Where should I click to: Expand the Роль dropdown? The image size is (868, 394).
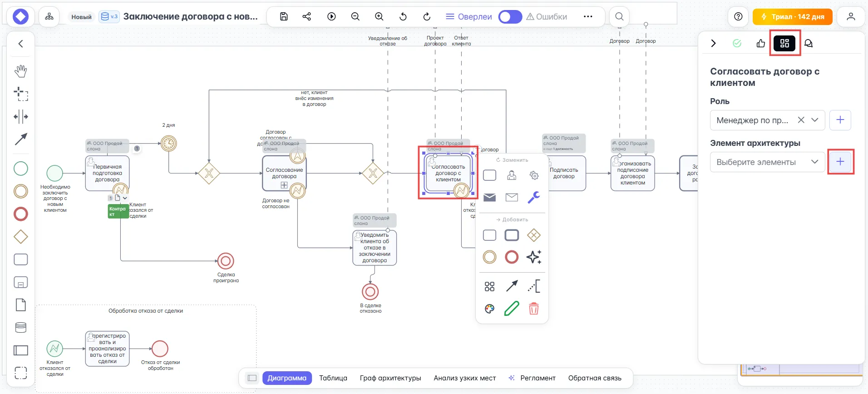(x=815, y=120)
